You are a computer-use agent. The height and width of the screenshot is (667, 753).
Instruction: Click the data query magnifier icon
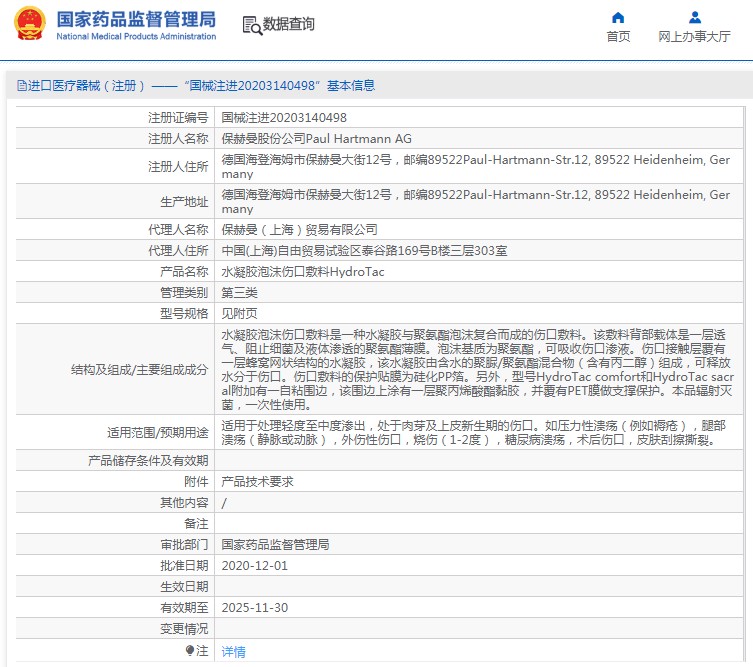tap(252, 25)
